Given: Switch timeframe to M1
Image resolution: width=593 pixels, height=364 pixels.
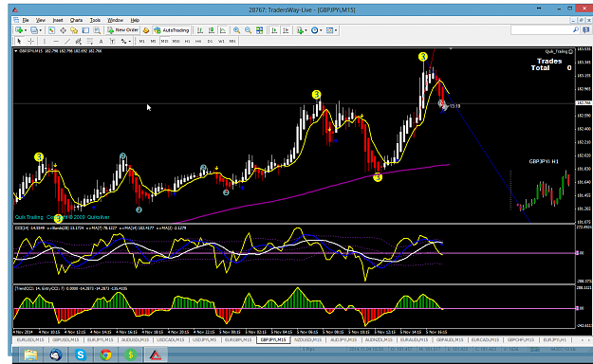Looking at the screenshot, I should tap(141, 41).
